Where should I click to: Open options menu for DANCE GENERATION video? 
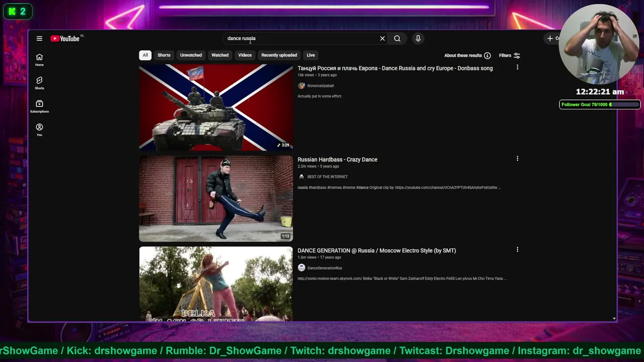pyautogui.click(x=517, y=249)
